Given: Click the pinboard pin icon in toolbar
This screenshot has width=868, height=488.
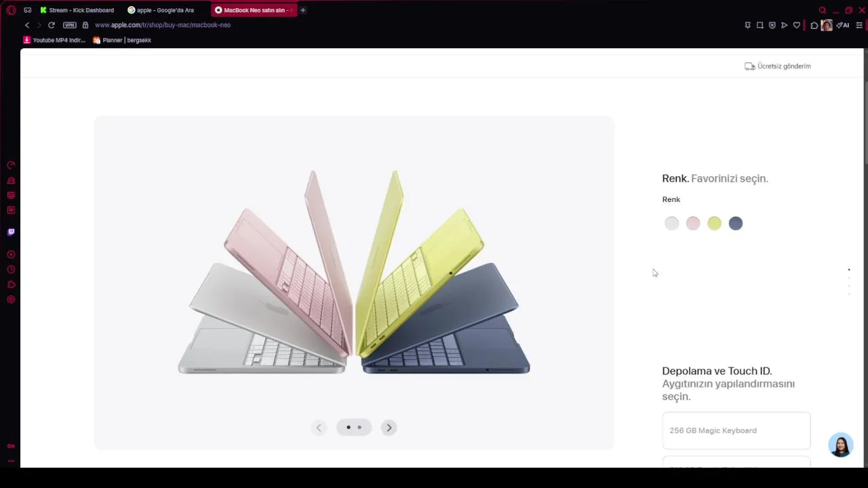Looking at the screenshot, I should (747, 25).
